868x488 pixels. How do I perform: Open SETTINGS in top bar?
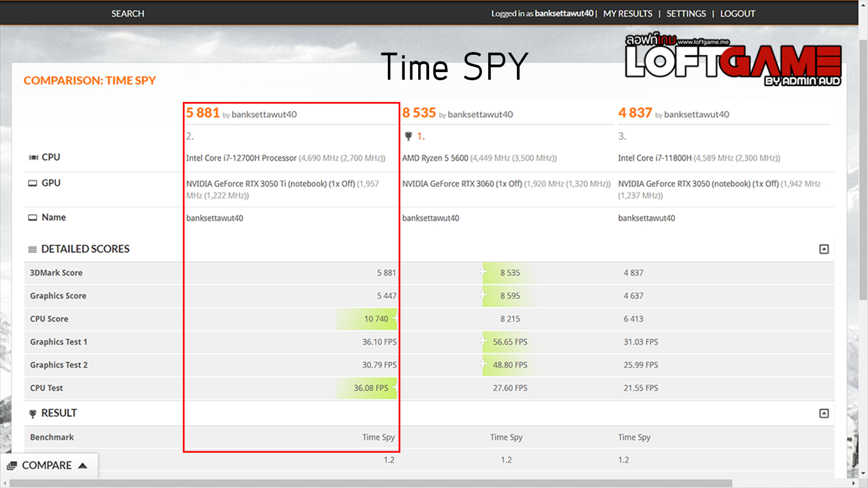coord(686,14)
